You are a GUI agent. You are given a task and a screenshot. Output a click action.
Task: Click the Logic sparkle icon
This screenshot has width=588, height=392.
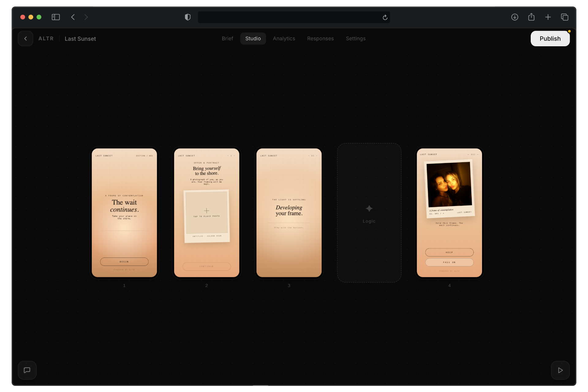pos(369,209)
